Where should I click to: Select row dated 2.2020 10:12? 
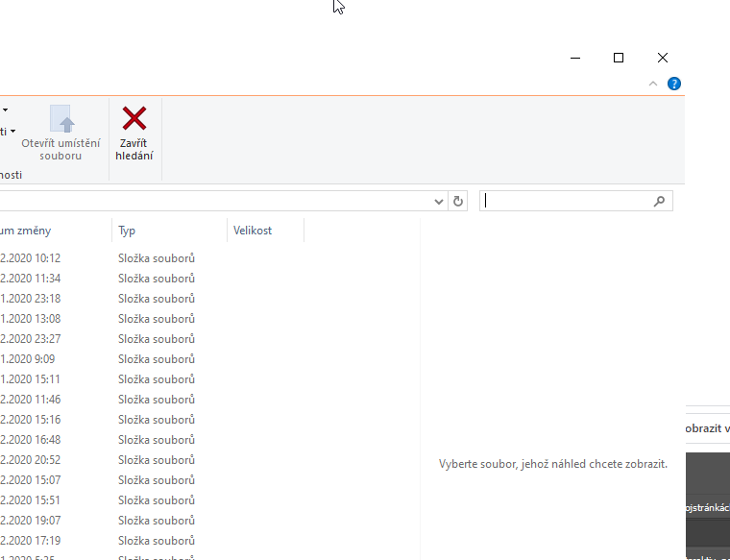(x=152, y=257)
